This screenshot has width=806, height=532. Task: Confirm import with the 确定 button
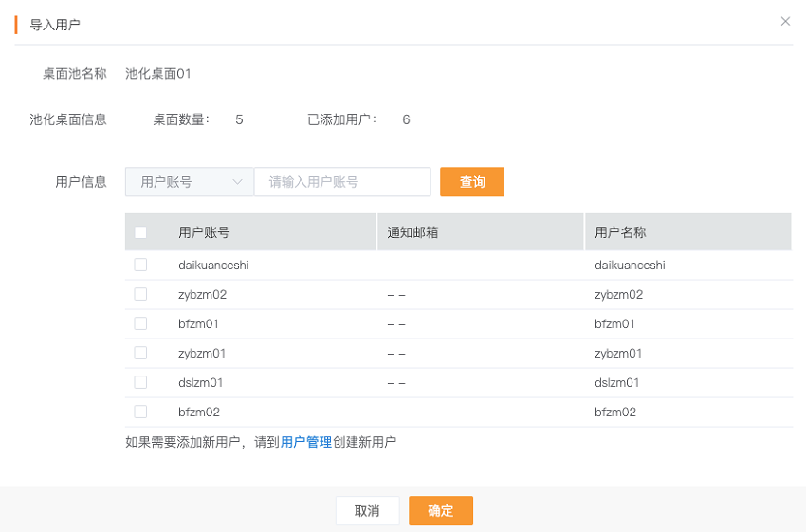[441, 511]
